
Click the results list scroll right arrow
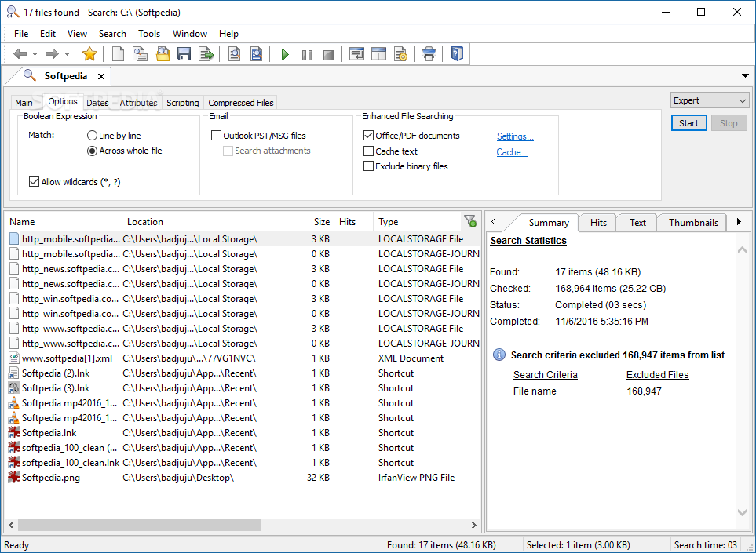tap(474, 525)
